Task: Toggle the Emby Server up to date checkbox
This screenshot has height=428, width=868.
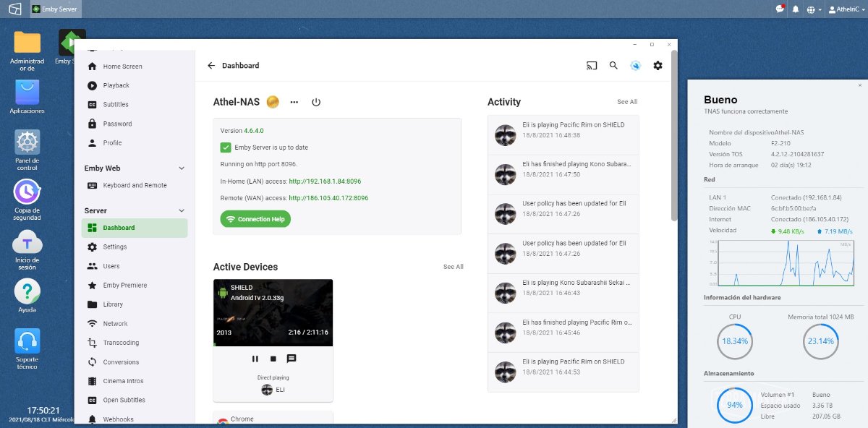Action: coord(226,147)
